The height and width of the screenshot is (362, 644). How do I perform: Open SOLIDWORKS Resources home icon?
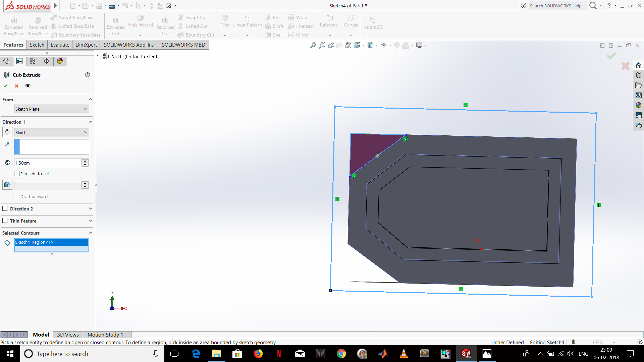click(639, 65)
